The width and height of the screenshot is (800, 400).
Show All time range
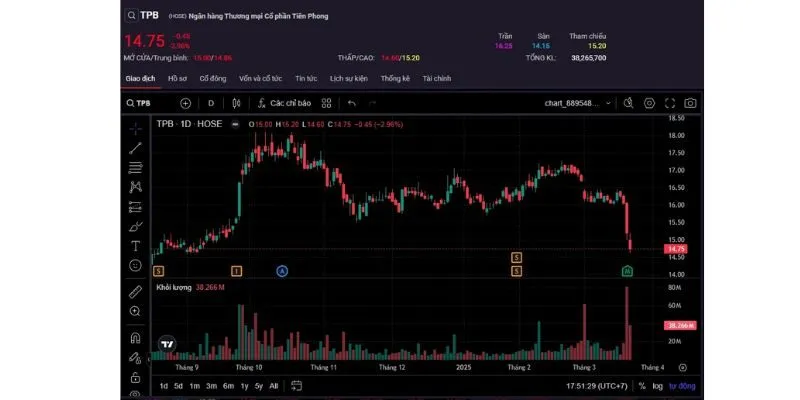[274, 386]
